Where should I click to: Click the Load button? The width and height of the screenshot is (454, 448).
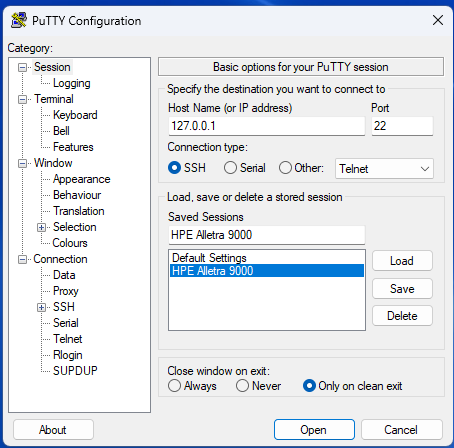402,261
